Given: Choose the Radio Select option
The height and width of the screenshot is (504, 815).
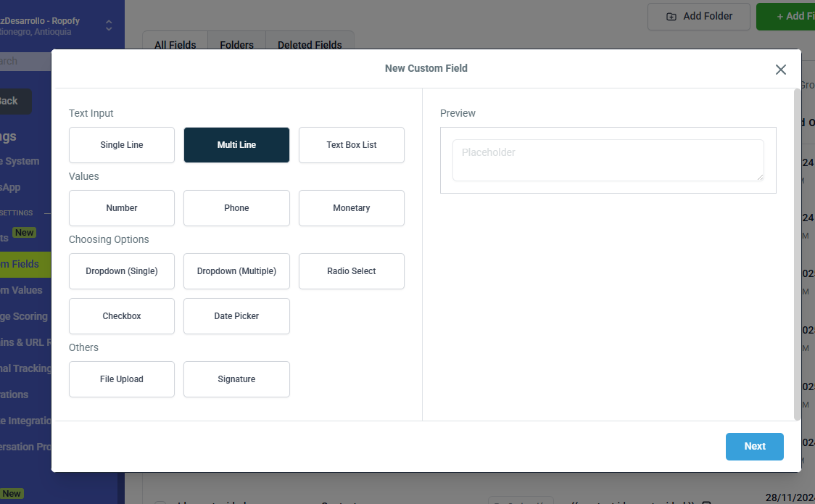Looking at the screenshot, I should click(351, 271).
